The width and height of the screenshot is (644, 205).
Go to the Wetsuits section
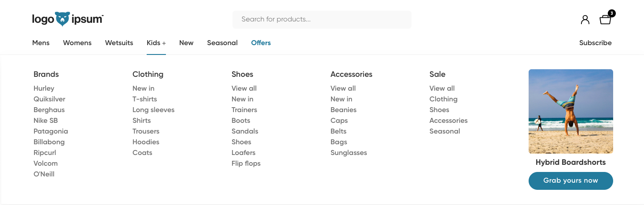pyautogui.click(x=119, y=43)
